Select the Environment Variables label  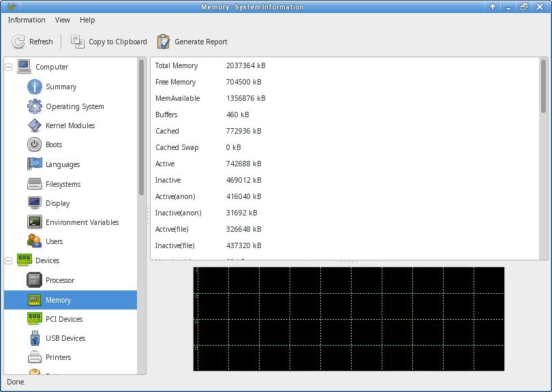pyautogui.click(x=82, y=222)
